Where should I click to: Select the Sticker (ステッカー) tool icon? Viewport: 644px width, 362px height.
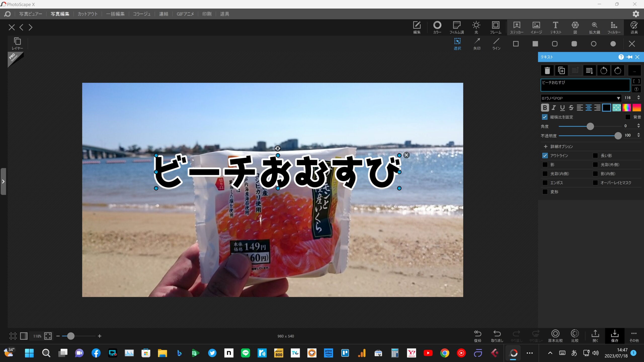click(516, 27)
